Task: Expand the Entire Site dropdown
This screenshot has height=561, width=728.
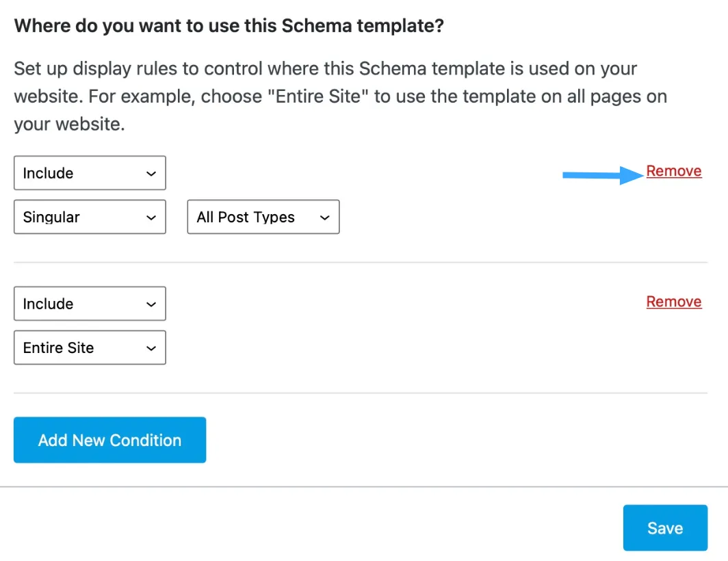Action: point(90,348)
